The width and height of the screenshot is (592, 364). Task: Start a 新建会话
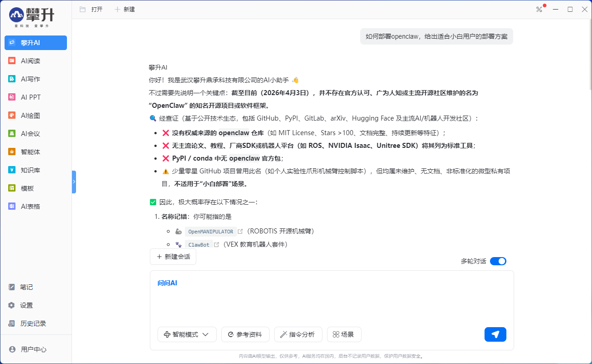(x=173, y=257)
